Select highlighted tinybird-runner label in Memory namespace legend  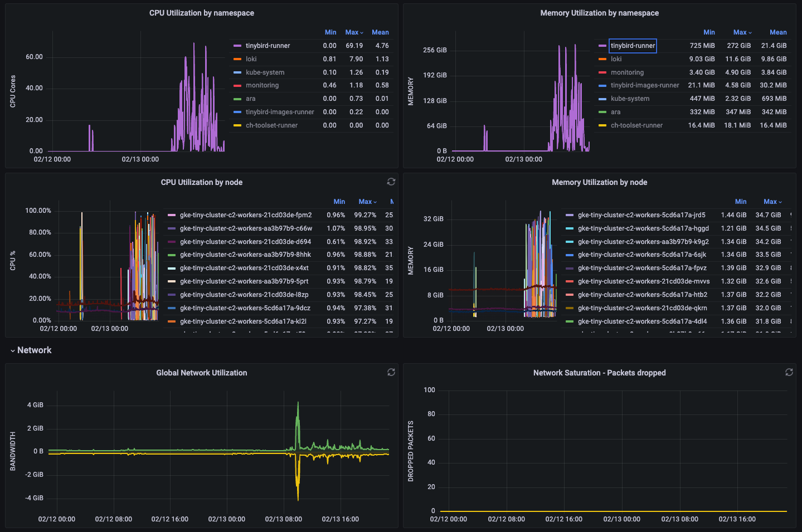(x=633, y=46)
